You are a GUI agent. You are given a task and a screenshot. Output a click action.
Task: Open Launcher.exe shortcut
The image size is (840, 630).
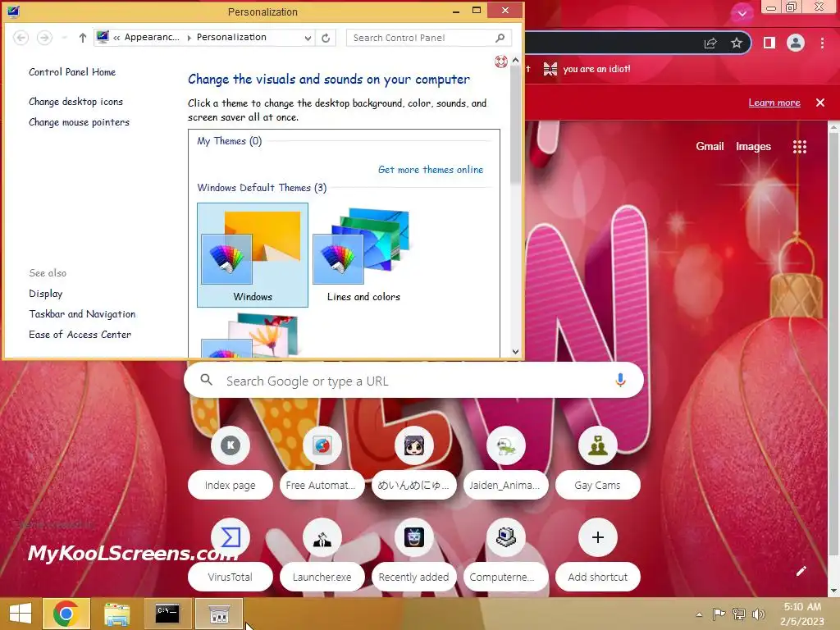point(322,555)
